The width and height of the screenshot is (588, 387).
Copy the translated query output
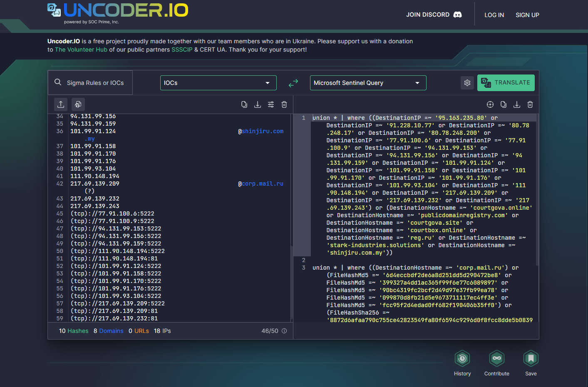[504, 104]
